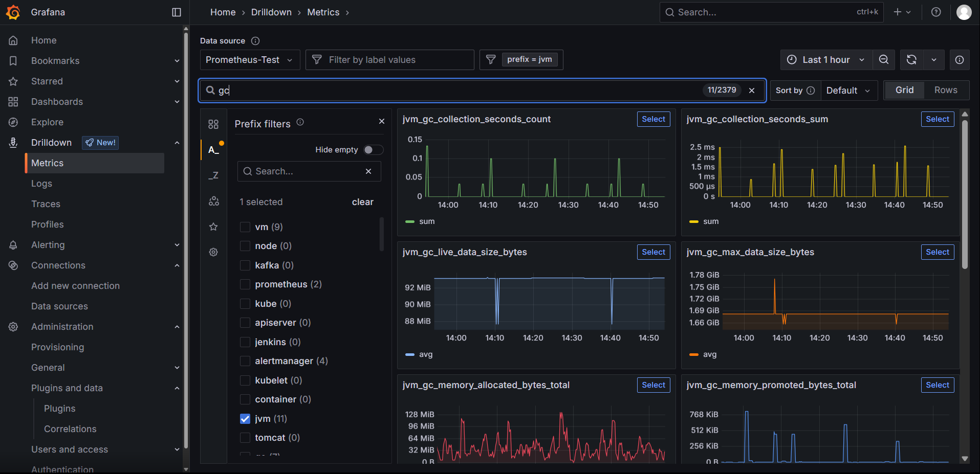This screenshot has height=474, width=980.
Task: Select the jvm_gc_max_data_size_bytes metric
Action: [938, 252]
